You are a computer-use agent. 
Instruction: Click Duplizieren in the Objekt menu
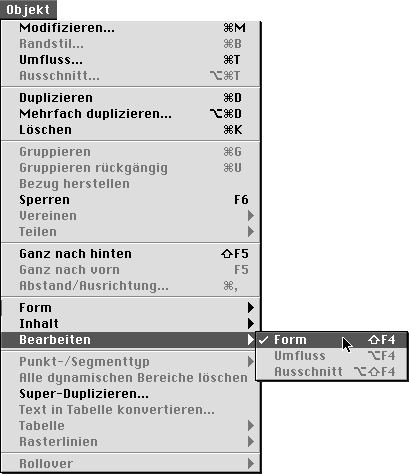[x=131, y=98]
